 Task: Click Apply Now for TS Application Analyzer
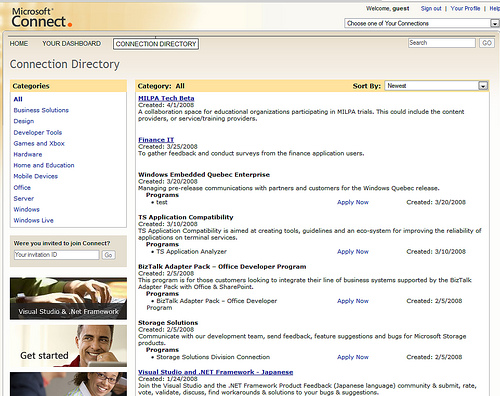coord(353,252)
